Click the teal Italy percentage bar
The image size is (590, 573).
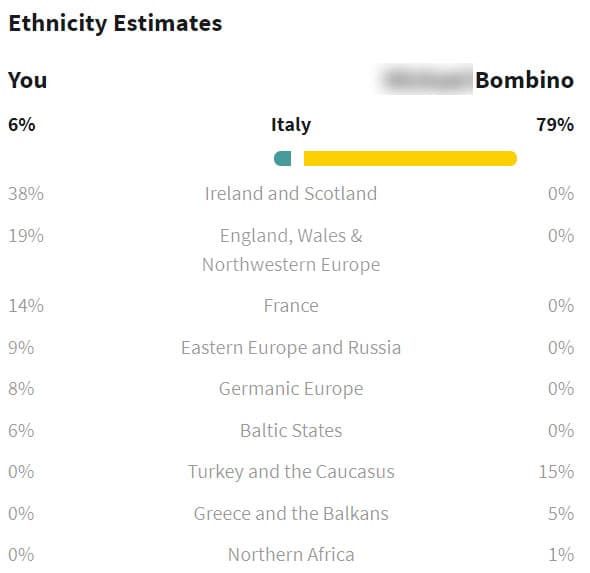click(x=283, y=158)
